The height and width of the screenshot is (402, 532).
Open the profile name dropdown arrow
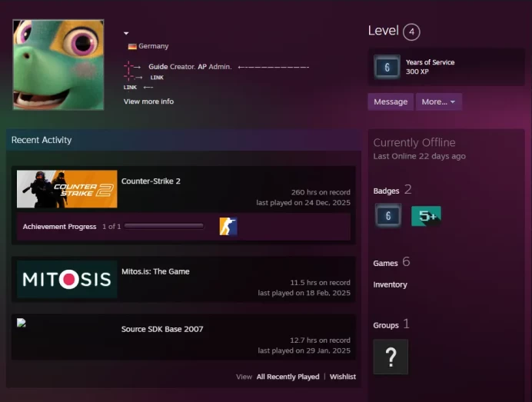126,33
